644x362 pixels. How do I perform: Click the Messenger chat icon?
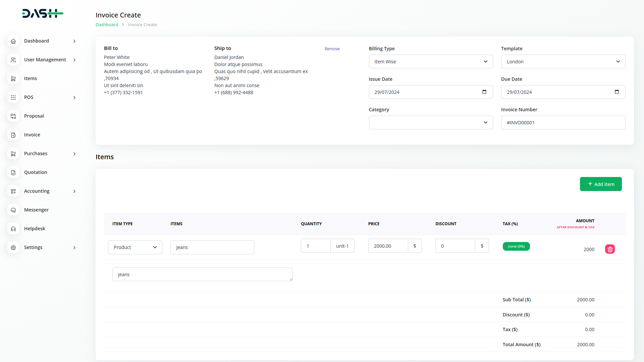(x=13, y=210)
